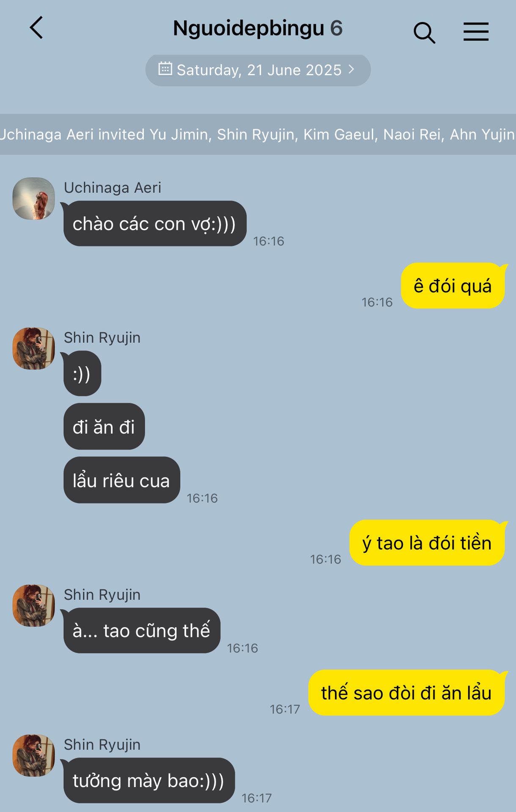This screenshot has width=516, height=812.
Task: Select the 'đi ăn đi' message bubble
Action: tap(104, 426)
